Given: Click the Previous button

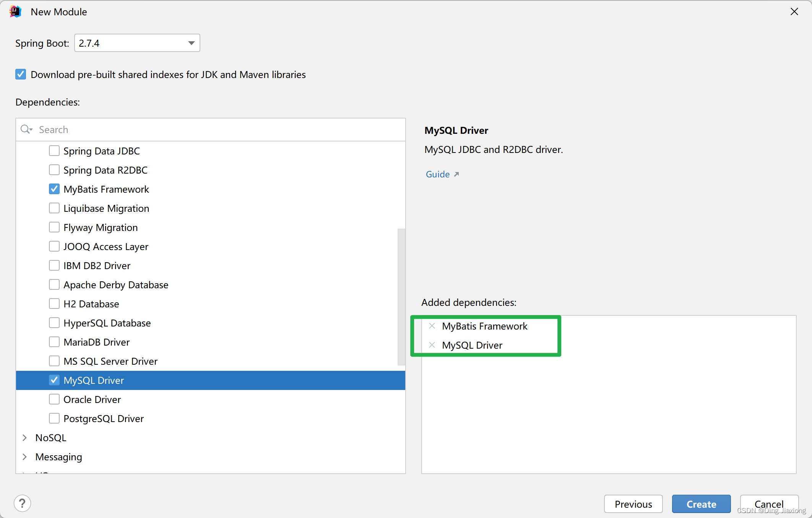Looking at the screenshot, I should pyautogui.click(x=633, y=504).
